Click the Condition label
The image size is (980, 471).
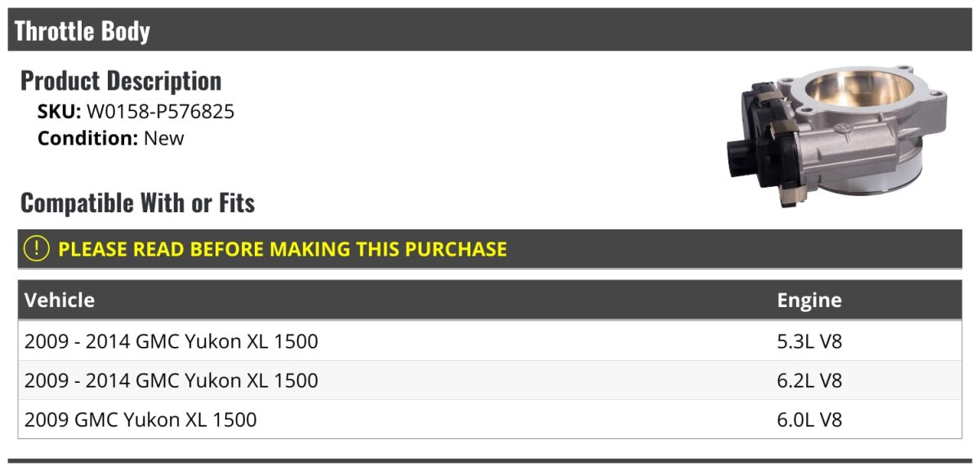point(87,138)
